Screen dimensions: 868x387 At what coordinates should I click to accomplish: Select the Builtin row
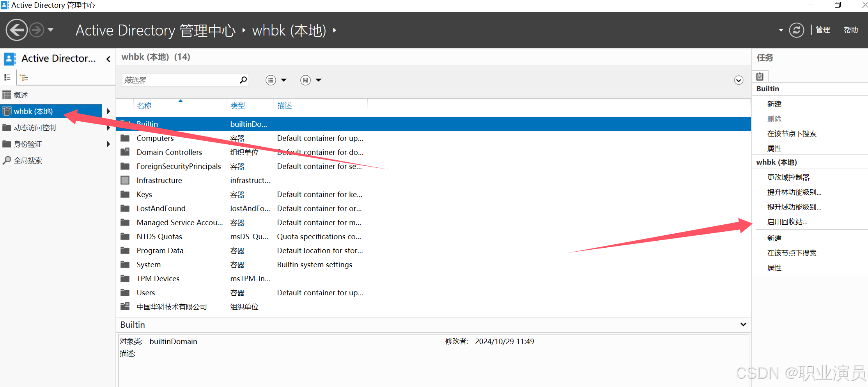point(434,124)
